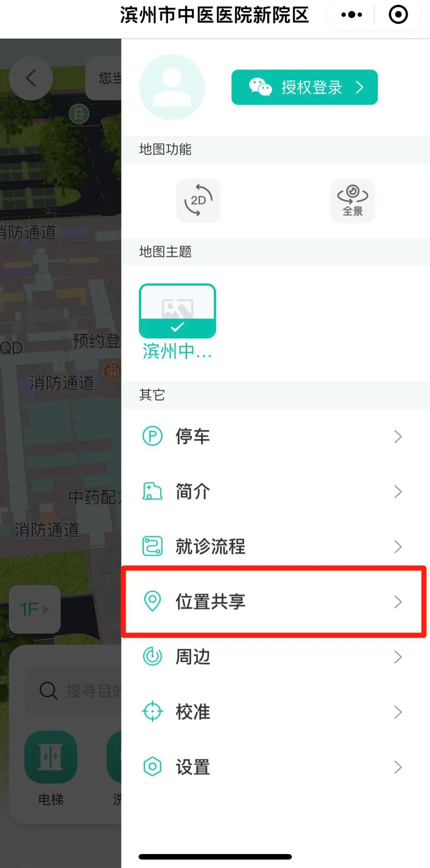Toggle the 2D map view icon
The image size is (430, 868).
[x=198, y=200]
